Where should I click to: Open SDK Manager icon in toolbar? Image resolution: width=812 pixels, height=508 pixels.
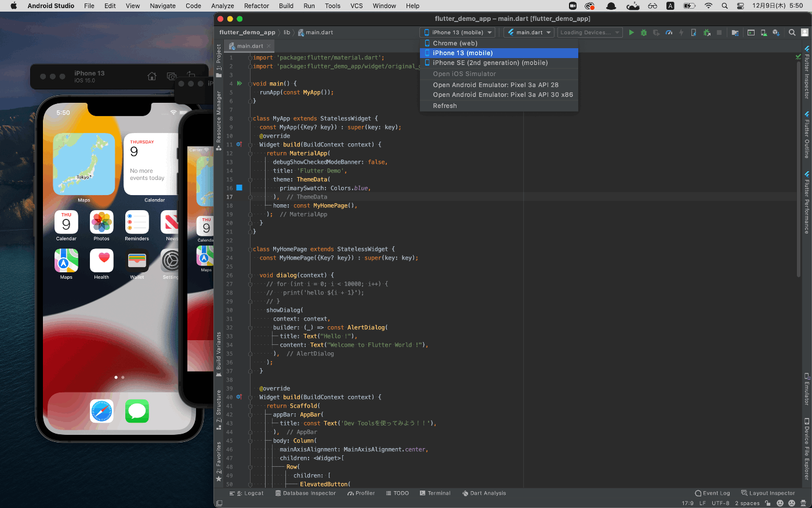[x=776, y=33]
